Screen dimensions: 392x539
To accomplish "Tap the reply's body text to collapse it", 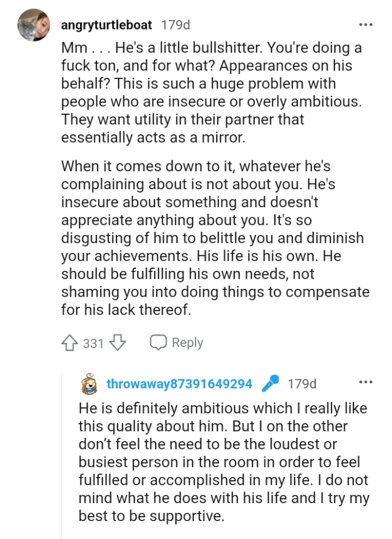I will coord(218,462).
